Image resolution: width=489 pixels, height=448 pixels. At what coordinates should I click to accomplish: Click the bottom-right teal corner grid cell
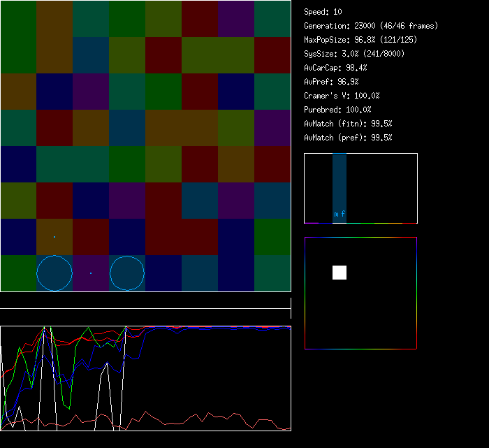[272, 273]
